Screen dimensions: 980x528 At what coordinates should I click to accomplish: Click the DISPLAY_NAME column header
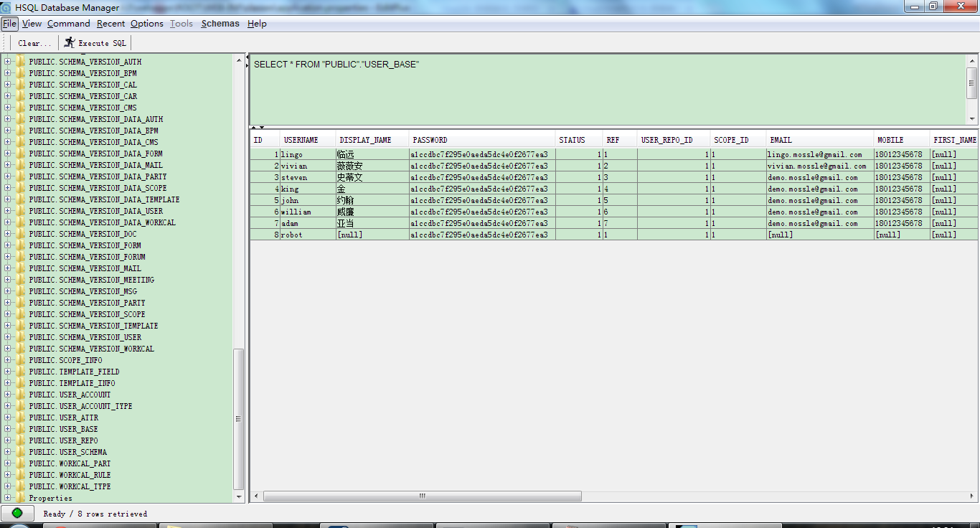372,140
